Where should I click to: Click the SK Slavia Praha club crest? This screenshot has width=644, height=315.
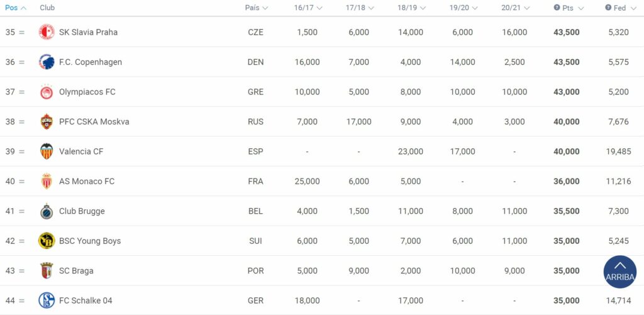click(47, 32)
